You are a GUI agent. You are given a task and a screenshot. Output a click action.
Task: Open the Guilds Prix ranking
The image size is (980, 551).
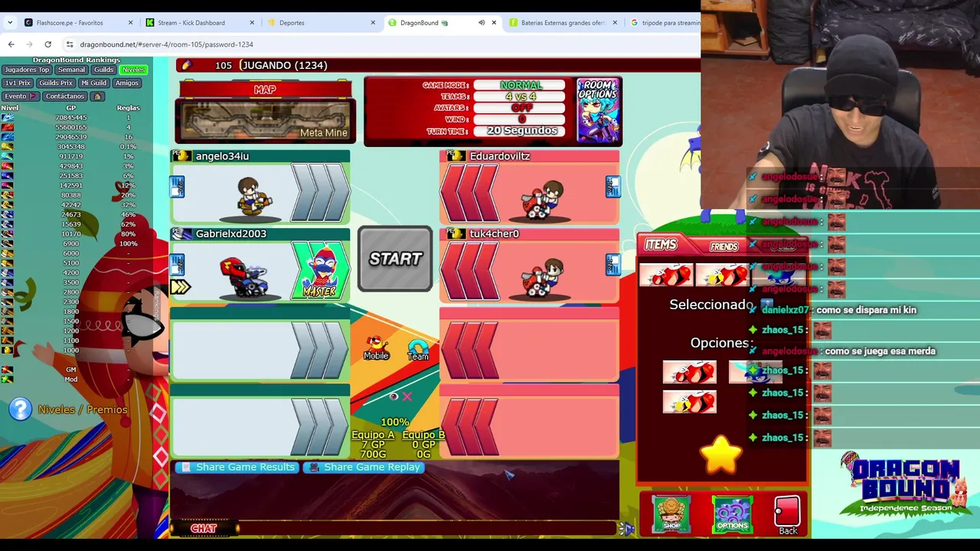point(56,83)
